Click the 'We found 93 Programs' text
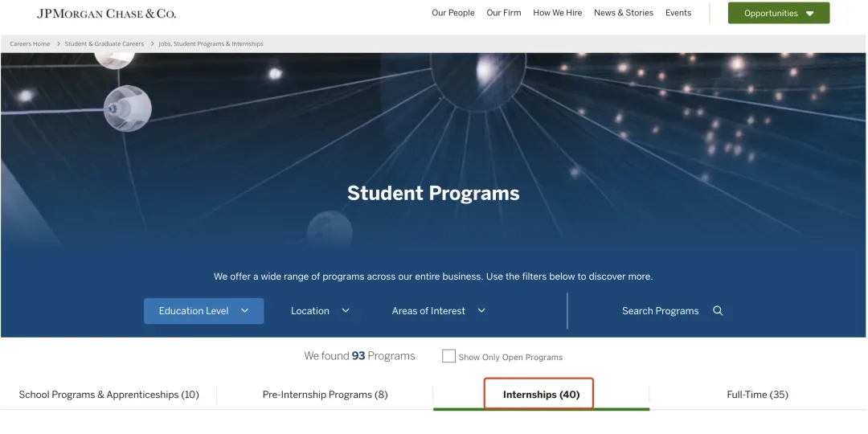Viewport: 868px width, 434px height. pos(359,356)
